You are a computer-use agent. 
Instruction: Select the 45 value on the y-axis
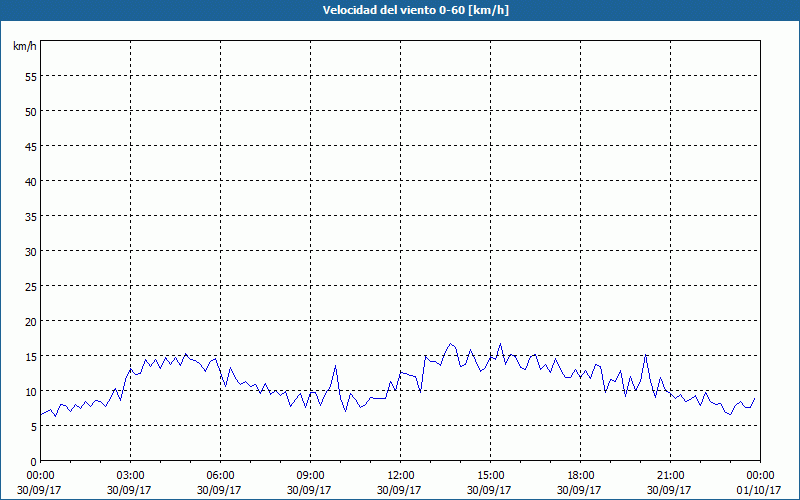coord(31,146)
